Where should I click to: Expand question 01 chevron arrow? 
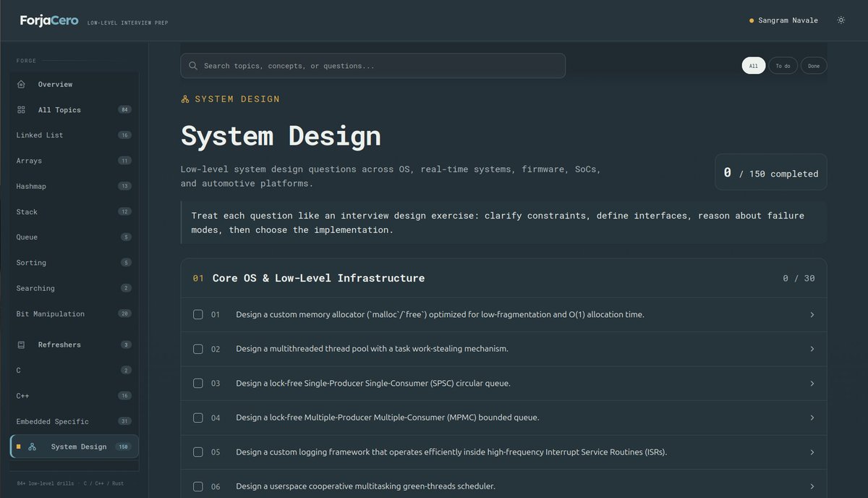pyautogui.click(x=812, y=315)
